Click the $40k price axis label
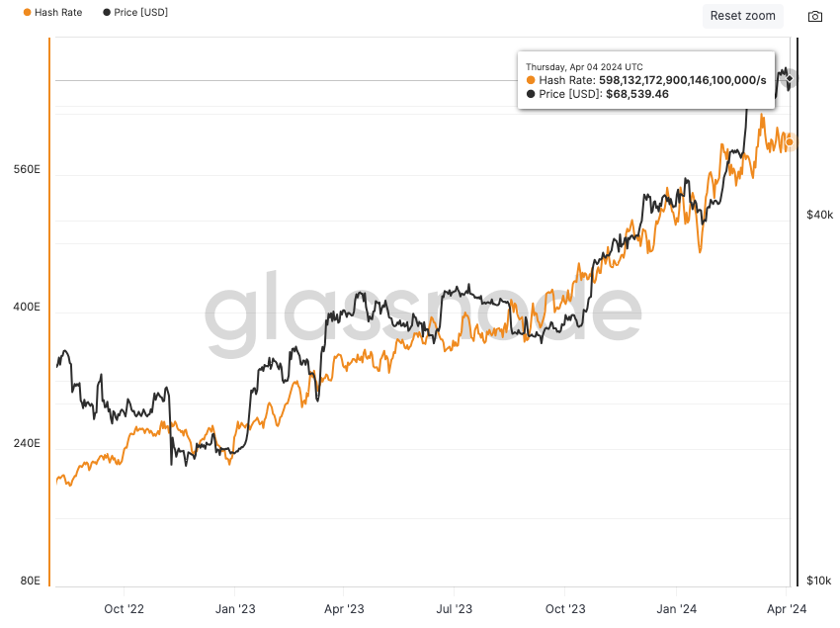 (x=820, y=215)
